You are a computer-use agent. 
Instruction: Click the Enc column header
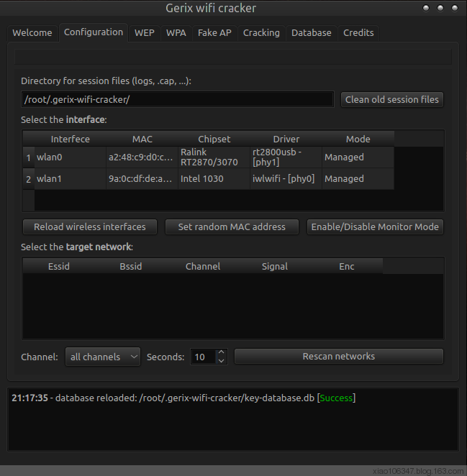tap(347, 266)
